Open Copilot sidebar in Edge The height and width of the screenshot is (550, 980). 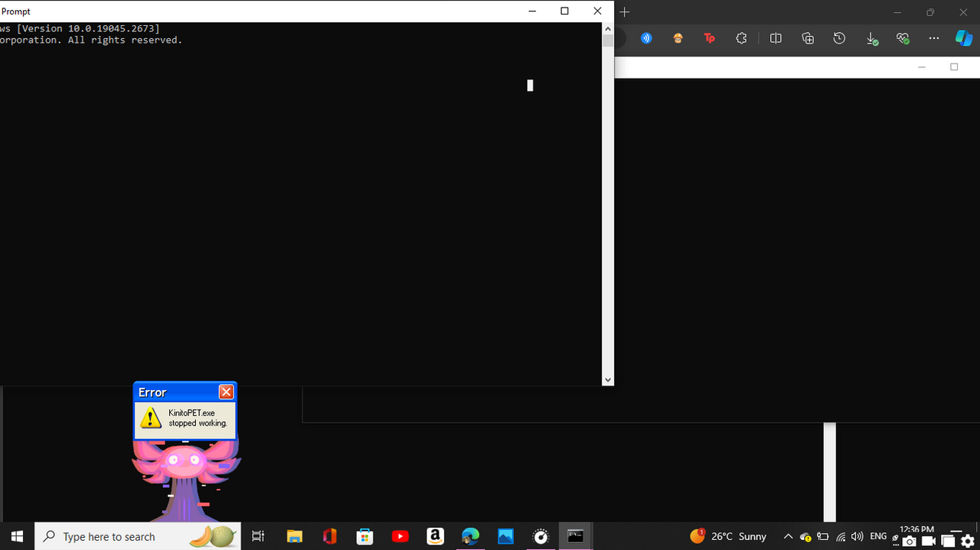pos(964,38)
